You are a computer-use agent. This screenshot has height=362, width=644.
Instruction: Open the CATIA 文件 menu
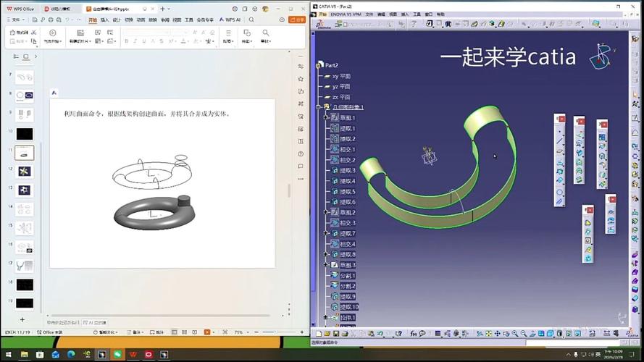point(369,14)
